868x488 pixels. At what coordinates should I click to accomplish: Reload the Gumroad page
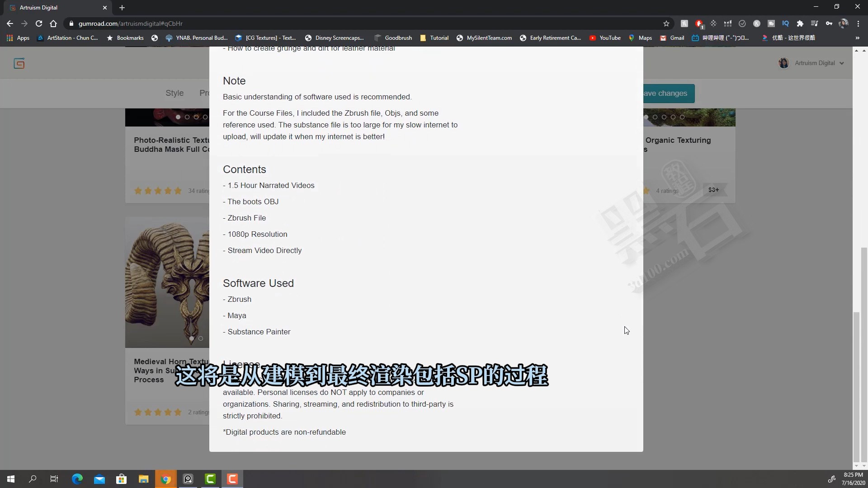pos(39,23)
